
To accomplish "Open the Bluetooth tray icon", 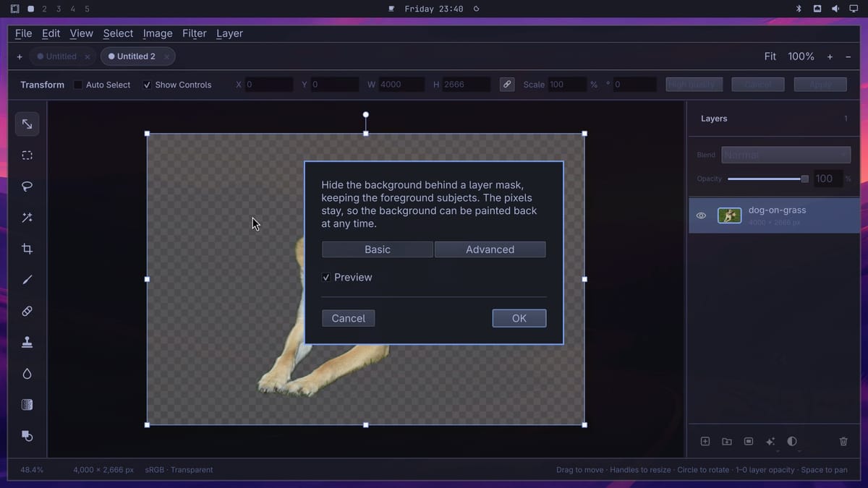I will point(799,9).
